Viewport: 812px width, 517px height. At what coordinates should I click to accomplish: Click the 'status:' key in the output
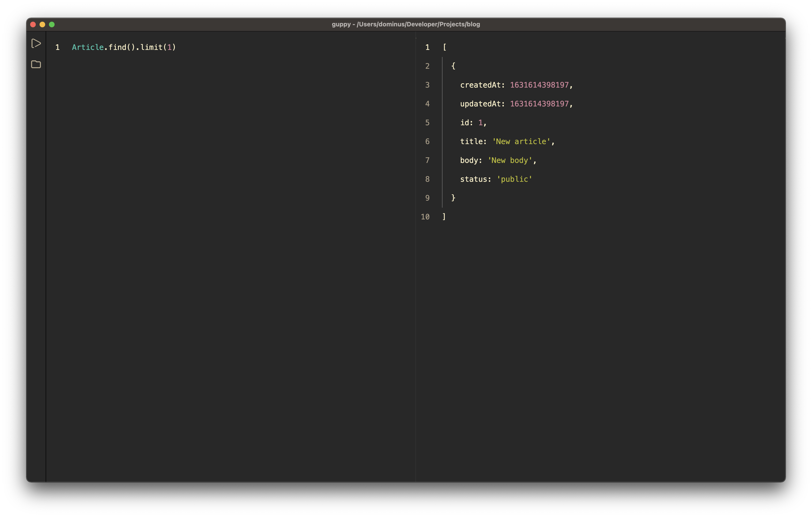point(476,179)
